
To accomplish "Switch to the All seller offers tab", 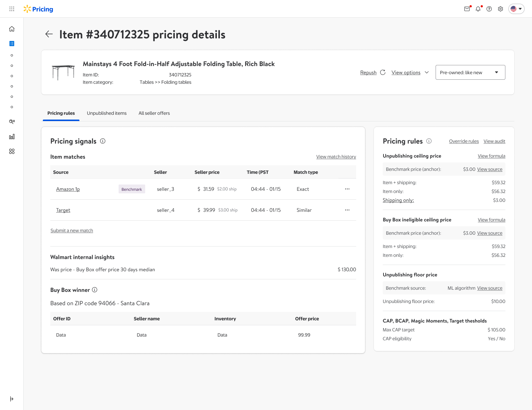I will [x=154, y=113].
